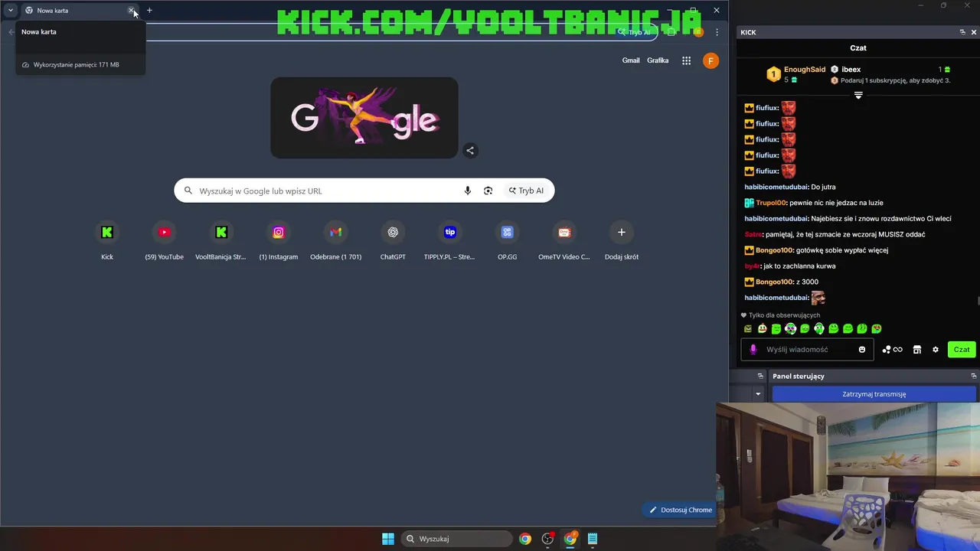Pop out the Panel sterujący dock

click(x=974, y=376)
